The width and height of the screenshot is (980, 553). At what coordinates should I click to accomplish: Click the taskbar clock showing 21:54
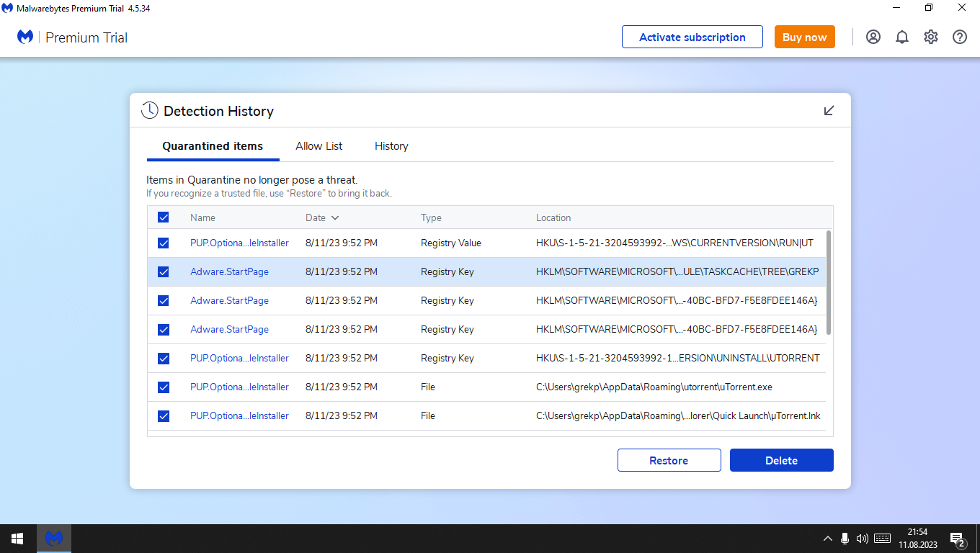point(917,539)
